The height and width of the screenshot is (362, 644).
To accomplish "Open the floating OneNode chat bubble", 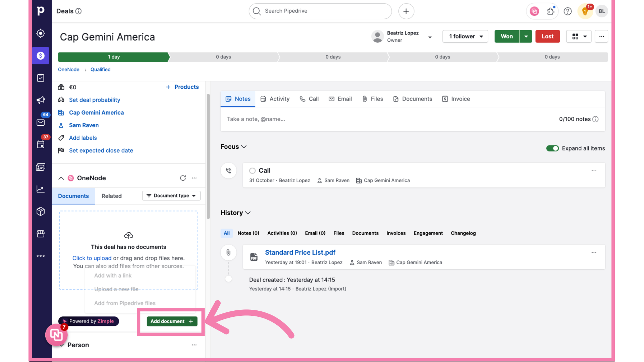I will [x=56, y=334].
